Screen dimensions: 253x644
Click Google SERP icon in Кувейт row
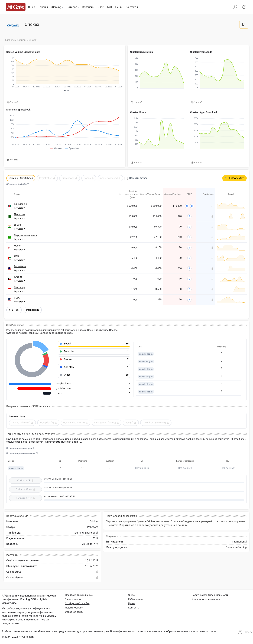(189, 279)
